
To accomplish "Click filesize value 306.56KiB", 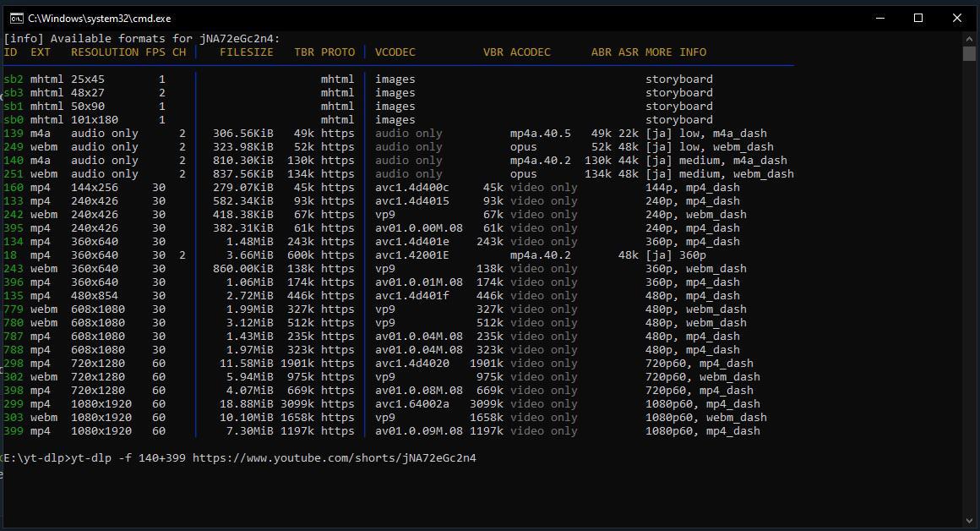I will [243, 134].
